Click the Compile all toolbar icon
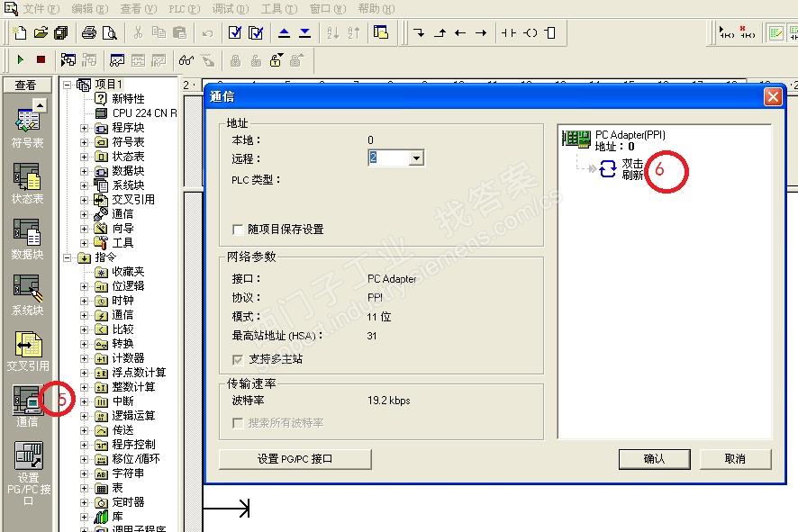The height and width of the screenshot is (532, 798). pos(256,33)
